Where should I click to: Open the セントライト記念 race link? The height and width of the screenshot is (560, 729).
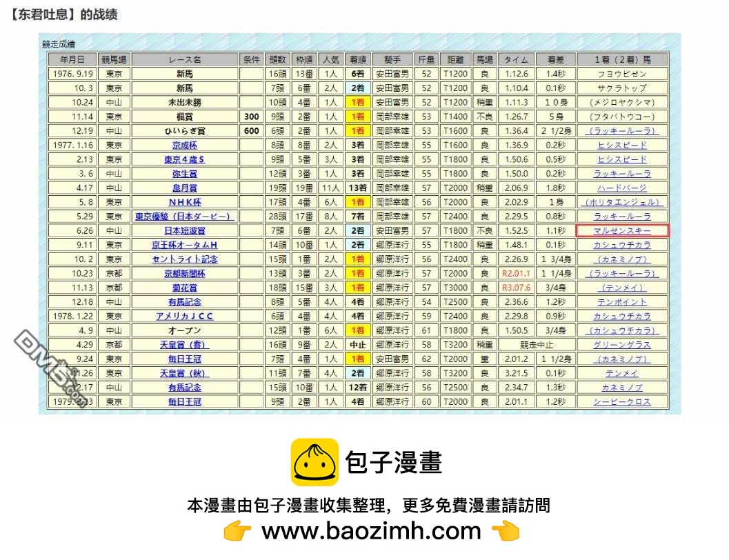point(185,259)
